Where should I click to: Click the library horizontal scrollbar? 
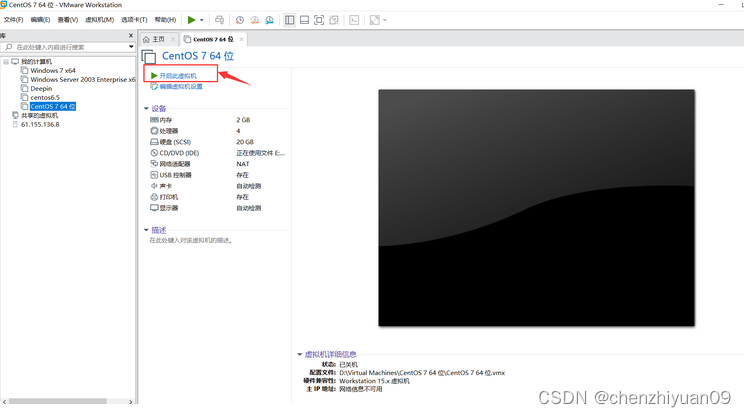point(58,402)
